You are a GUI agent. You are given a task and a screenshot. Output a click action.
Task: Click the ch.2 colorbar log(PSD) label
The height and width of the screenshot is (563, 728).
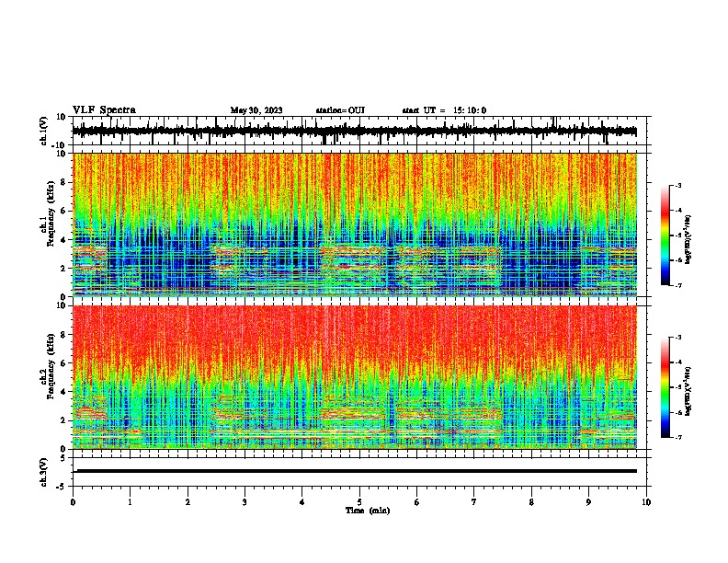tap(688, 391)
